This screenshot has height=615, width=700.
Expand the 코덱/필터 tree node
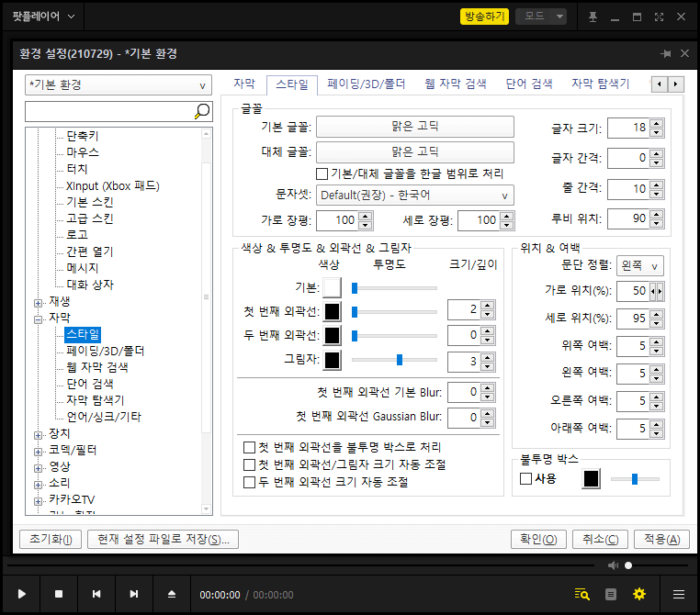tap(38, 452)
